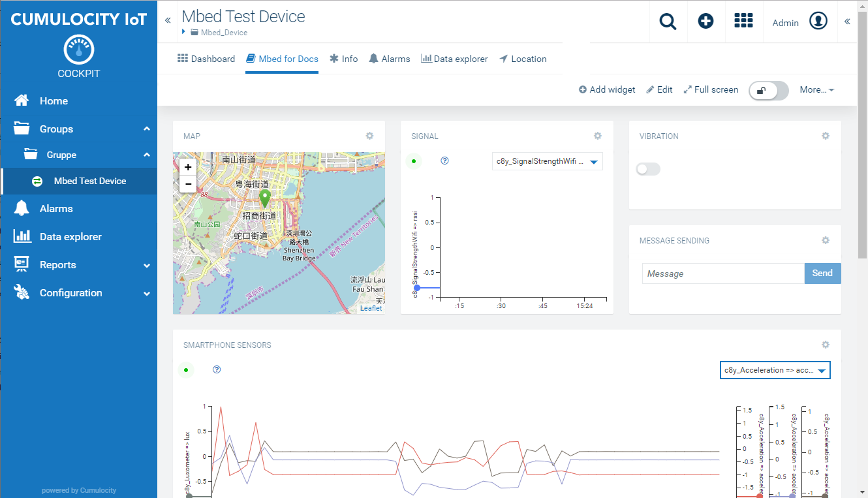This screenshot has height=498, width=868.
Task: Open Signal widget settings gear
Action: [597, 136]
